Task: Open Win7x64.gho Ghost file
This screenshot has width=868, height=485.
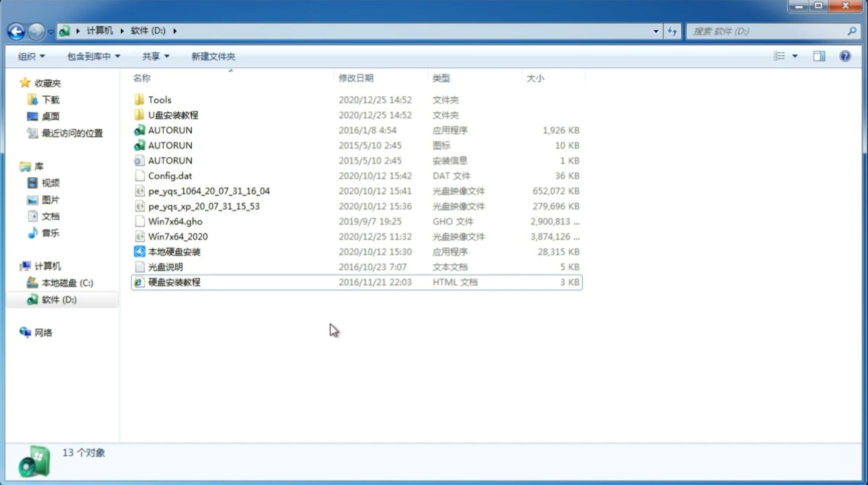Action: [175, 221]
